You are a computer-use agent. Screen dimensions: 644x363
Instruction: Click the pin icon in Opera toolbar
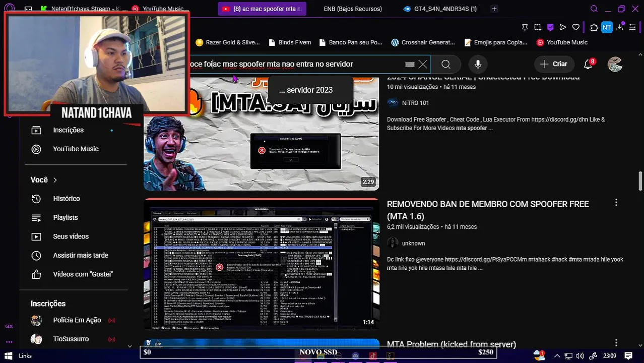pos(525,27)
